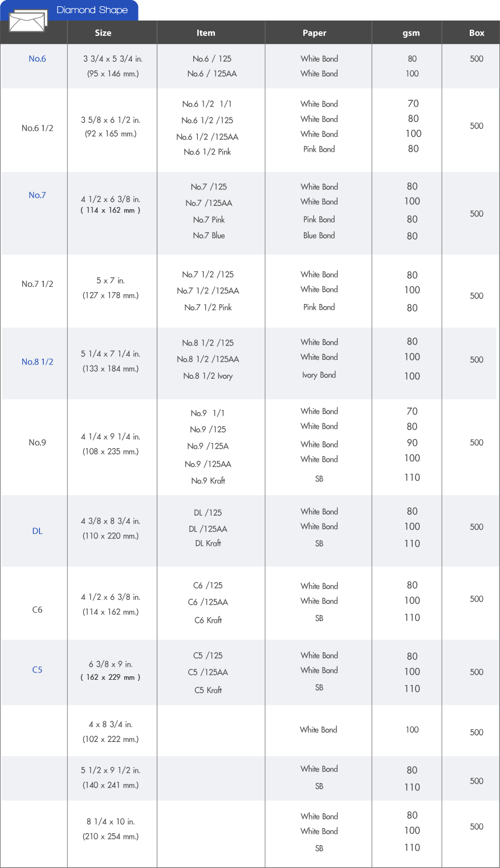This screenshot has width=500, height=868.
Task: Open the No.8 1/2 envelope link
Action: coord(37,362)
